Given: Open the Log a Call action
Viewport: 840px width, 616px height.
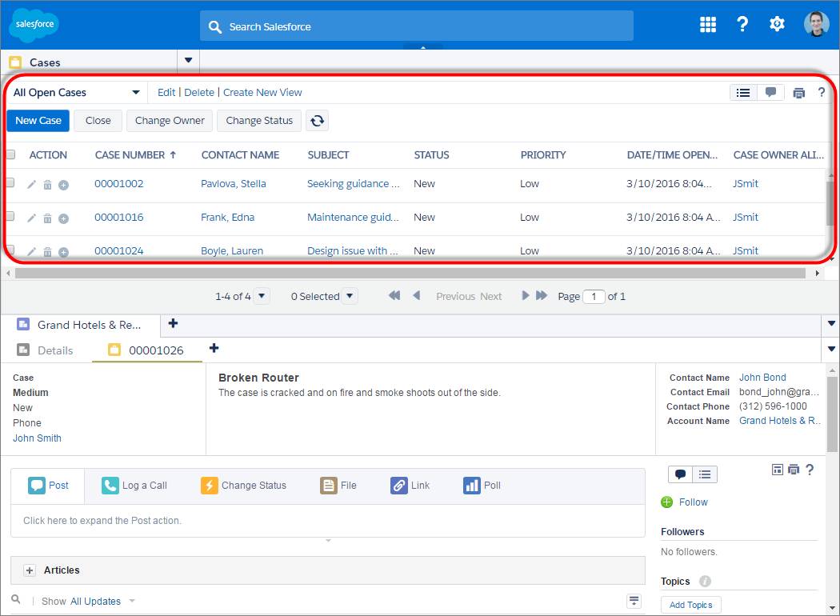Looking at the screenshot, I should pos(134,486).
